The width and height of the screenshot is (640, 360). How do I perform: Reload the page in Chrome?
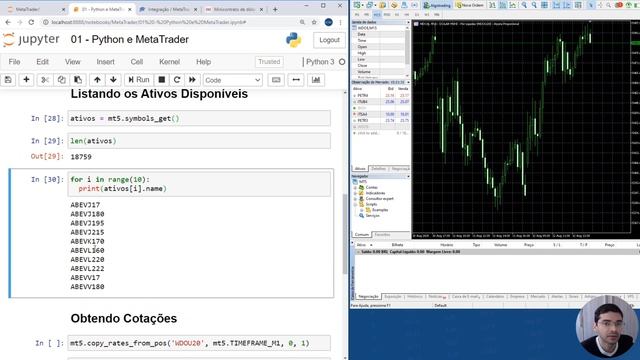tap(31, 22)
